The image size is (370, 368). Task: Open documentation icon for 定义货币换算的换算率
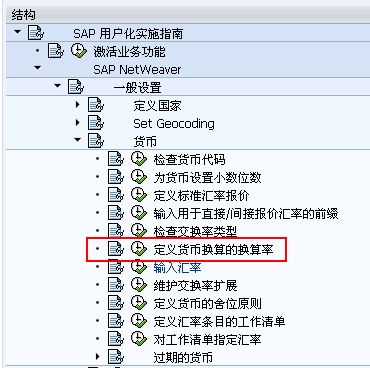coord(116,249)
